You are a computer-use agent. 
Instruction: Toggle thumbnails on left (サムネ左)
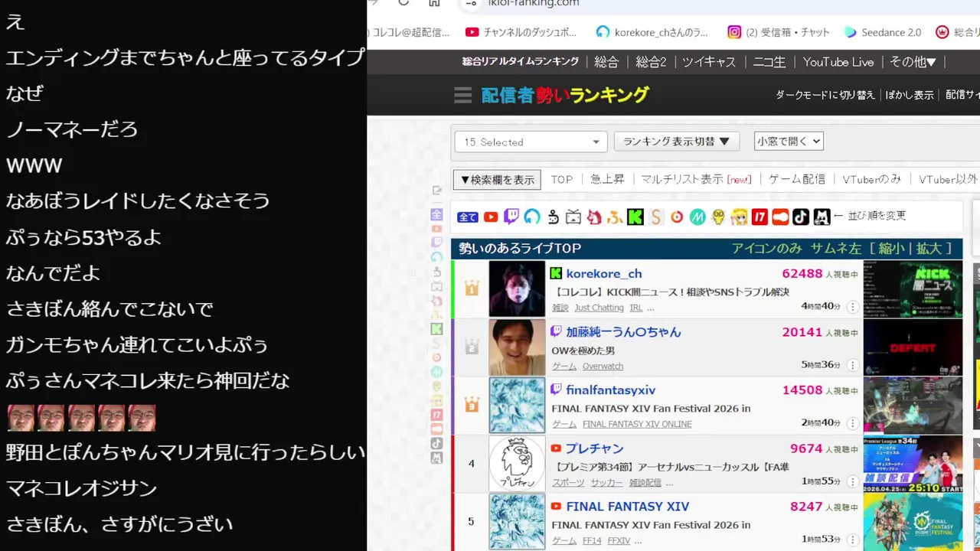click(835, 248)
